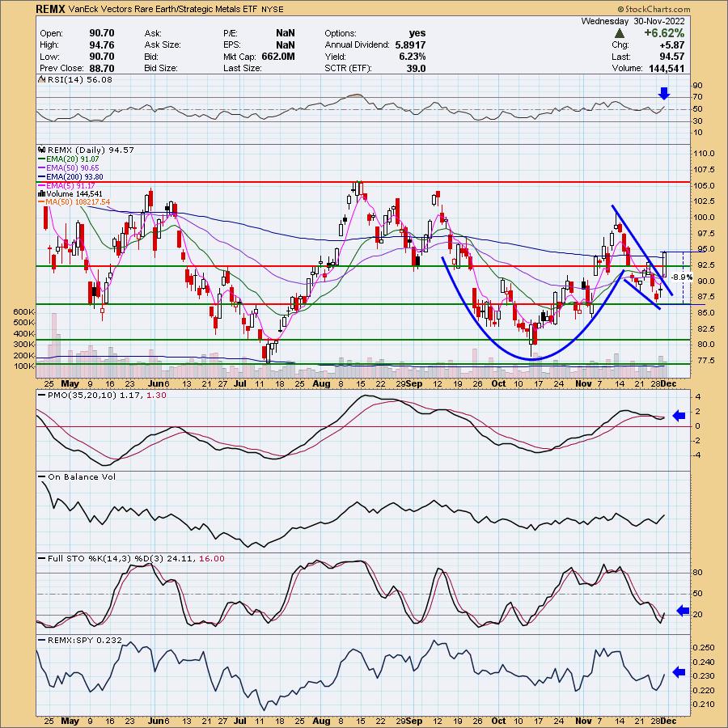Click the -8.9% measurement label on chart
The height and width of the screenshot is (728, 728).
682,277
